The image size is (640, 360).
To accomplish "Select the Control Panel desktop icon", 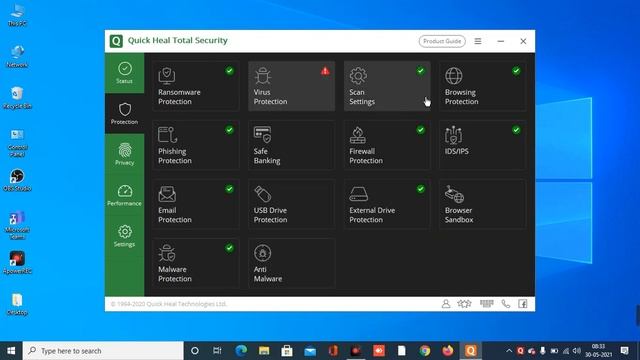I will 17,143.
